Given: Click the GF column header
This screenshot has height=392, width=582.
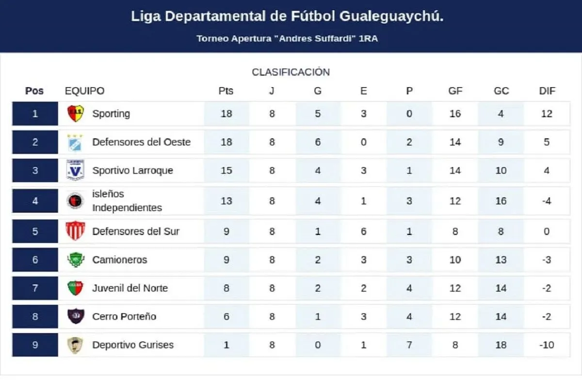Looking at the screenshot, I should tap(455, 91).
